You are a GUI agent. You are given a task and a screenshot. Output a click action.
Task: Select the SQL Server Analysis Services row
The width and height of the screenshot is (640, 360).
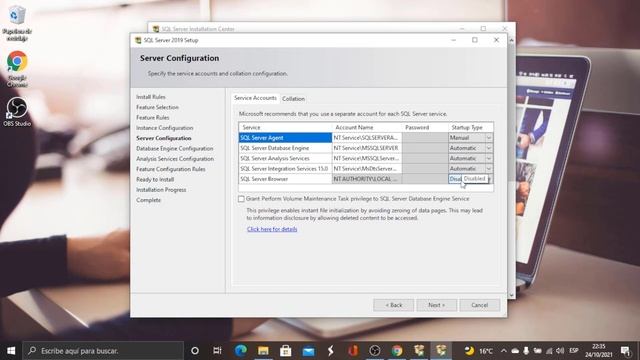pyautogui.click(x=285, y=158)
